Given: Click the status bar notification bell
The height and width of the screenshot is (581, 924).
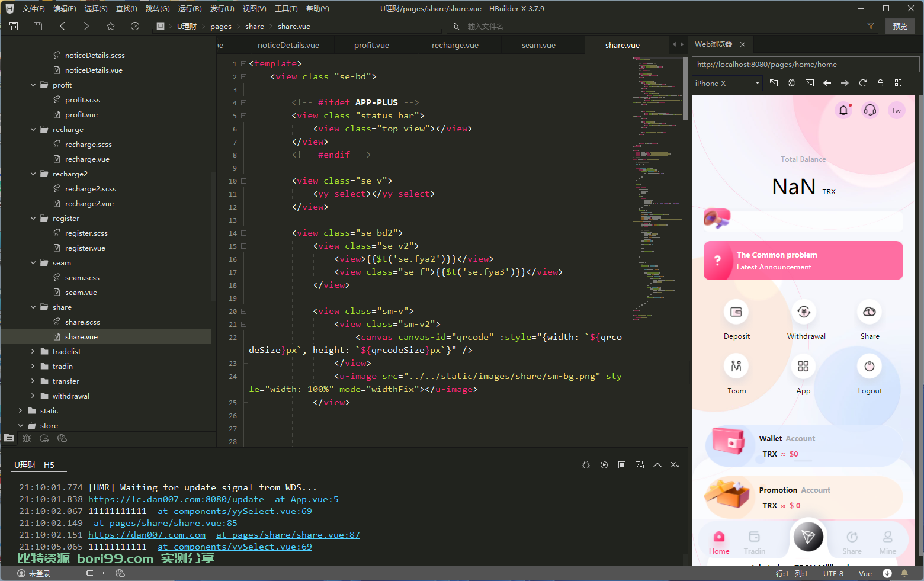Looking at the screenshot, I should click(x=904, y=573).
